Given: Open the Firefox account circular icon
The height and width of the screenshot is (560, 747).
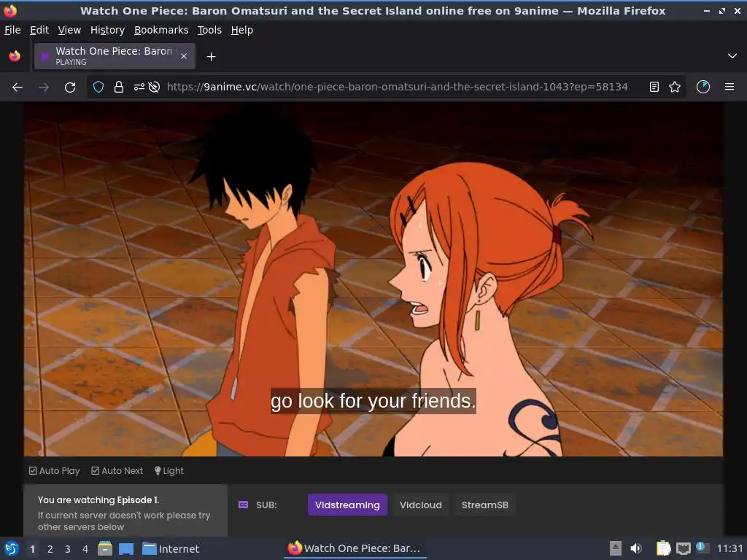Looking at the screenshot, I should point(703,87).
